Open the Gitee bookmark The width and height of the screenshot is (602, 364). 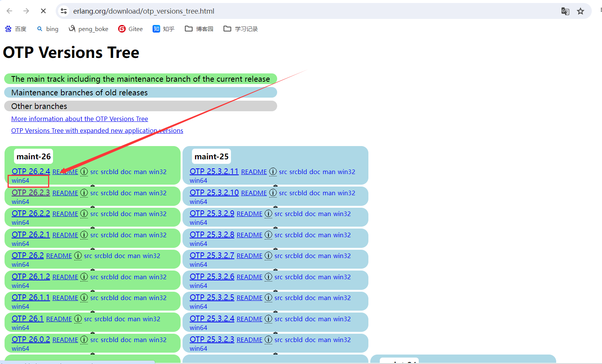coord(131,29)
